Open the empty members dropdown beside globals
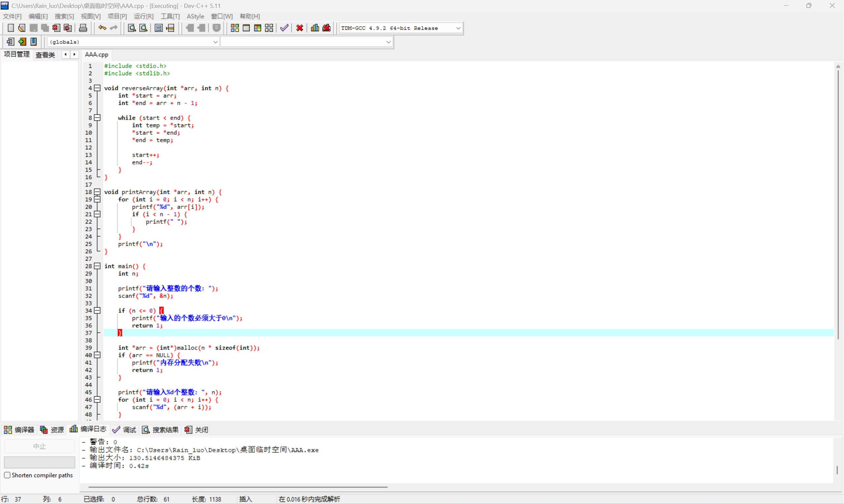This screenshot has width=844, height=504. [389, 42]
